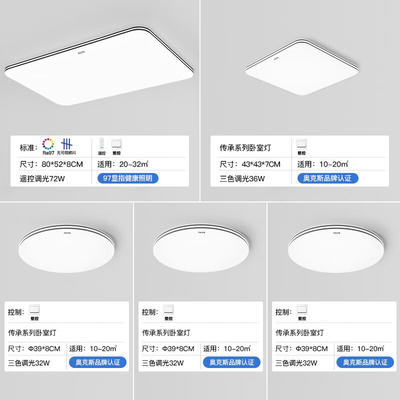Select the middle round ceiling lamp image
This screenshot has width=400, height=400.
click(201, 248)
